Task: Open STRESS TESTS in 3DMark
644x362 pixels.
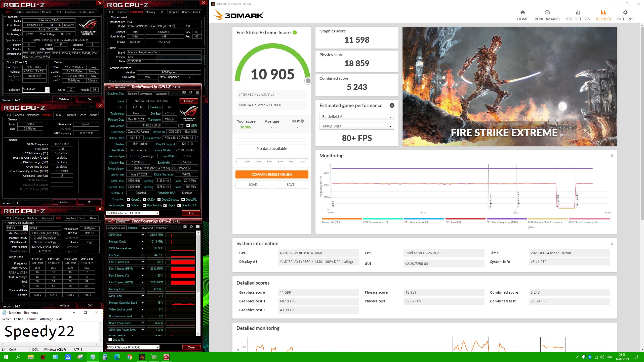Action: pyautogui.click(x=578, y=15)
